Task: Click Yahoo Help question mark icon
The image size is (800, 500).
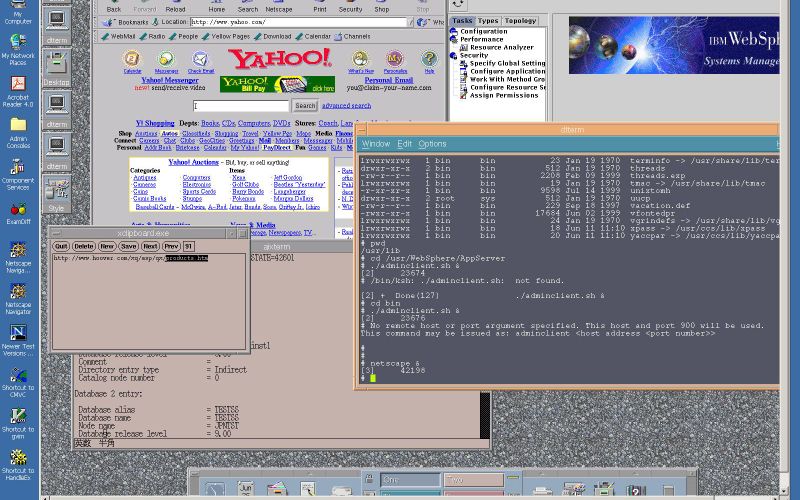Action: point(429,59)
